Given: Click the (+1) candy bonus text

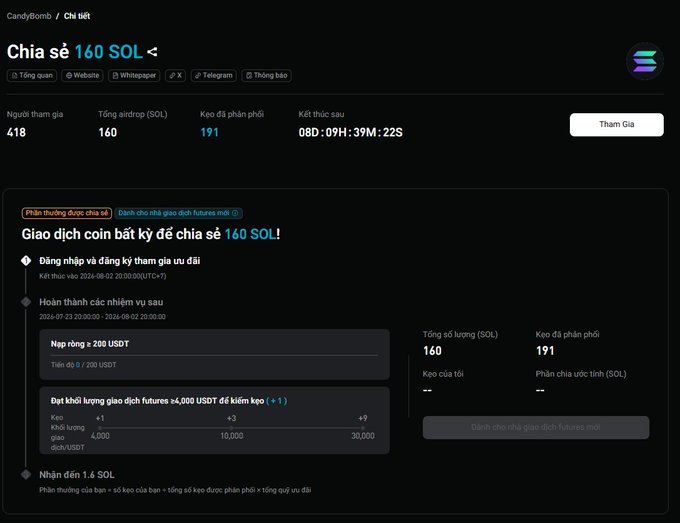Looking at the screenshot, I should pyautogui.click(x=276, y=401).
